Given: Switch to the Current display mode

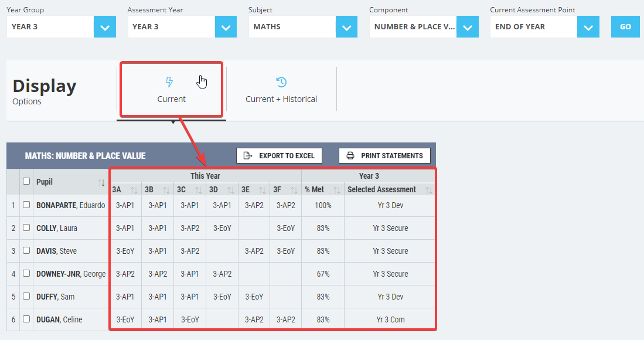Looking at the screenshot, I should [171, 88].
